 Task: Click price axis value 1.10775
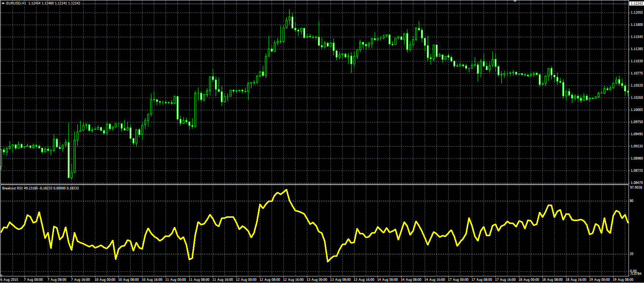pos(637,73)
